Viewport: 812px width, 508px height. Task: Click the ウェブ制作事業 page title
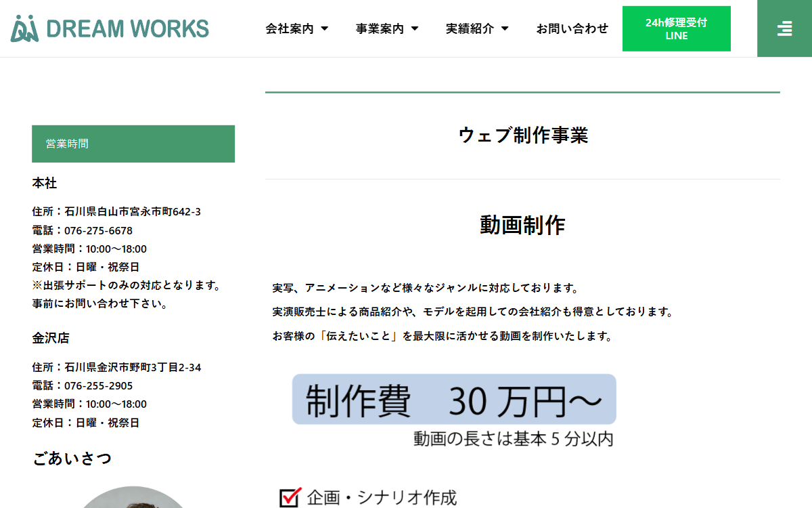pos(523,135)
